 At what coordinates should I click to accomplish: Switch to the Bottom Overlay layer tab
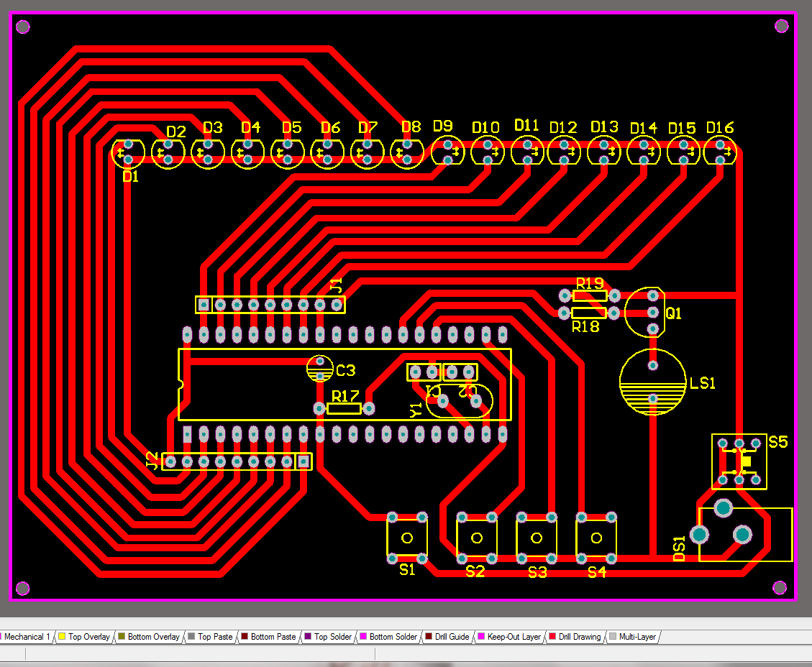tap(149, 637)
